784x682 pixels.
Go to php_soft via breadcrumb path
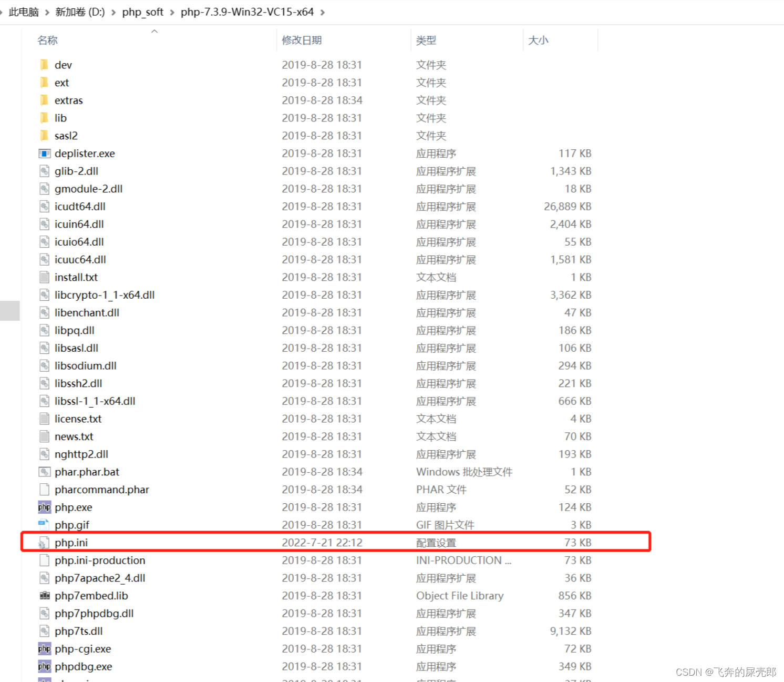[x=142, y=12]
